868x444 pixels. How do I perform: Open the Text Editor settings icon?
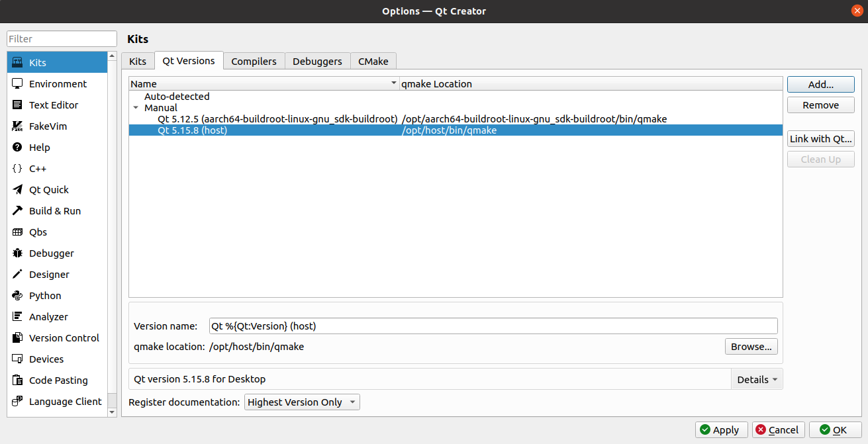(x=18, y=105)
